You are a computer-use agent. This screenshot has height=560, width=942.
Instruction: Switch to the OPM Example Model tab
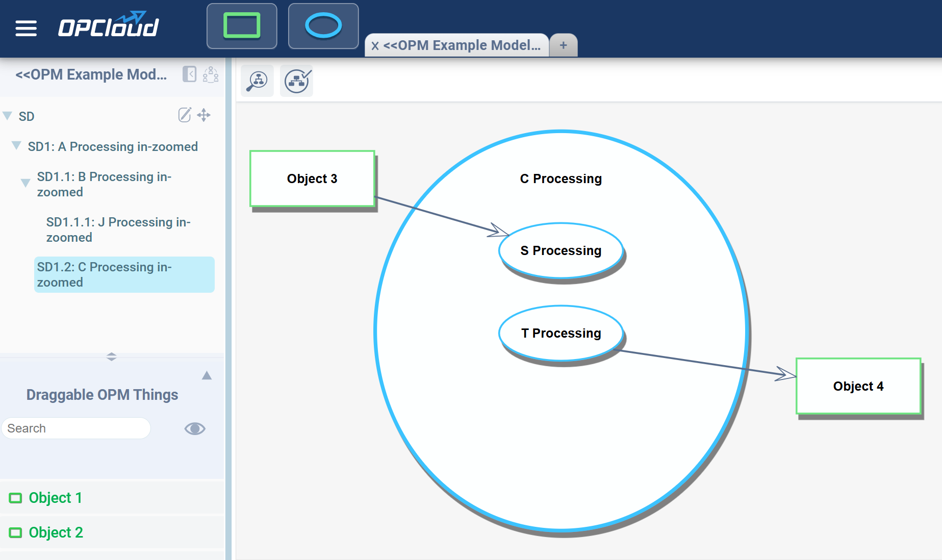pos(462,45)
